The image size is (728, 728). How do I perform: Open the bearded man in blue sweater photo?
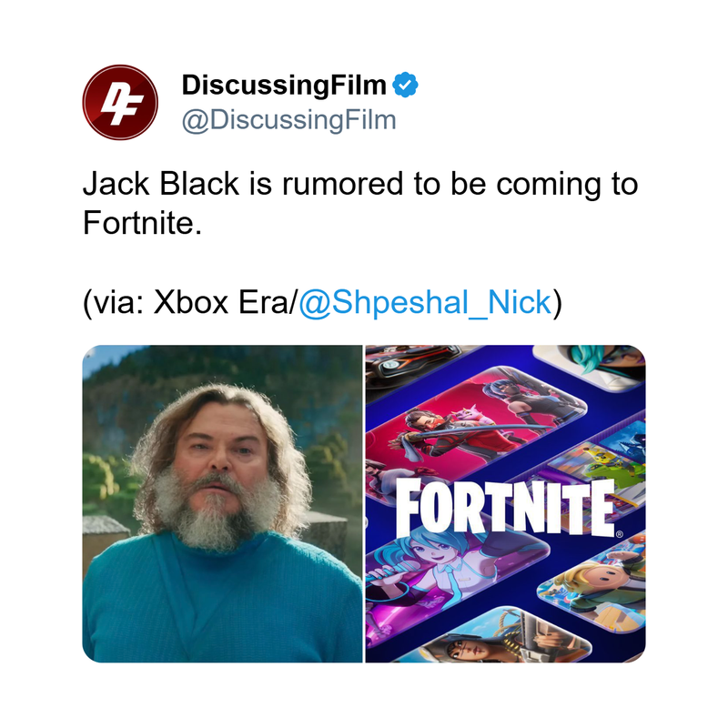coord(222,504)
